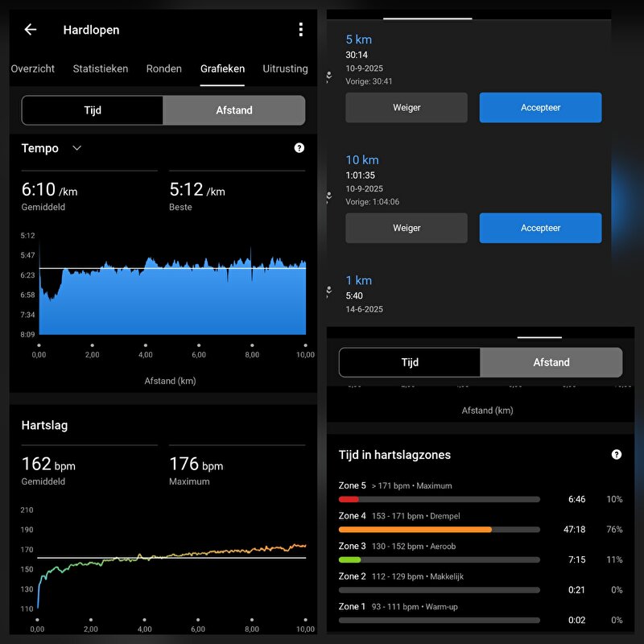Open the Ronden tab

(164, 68)
